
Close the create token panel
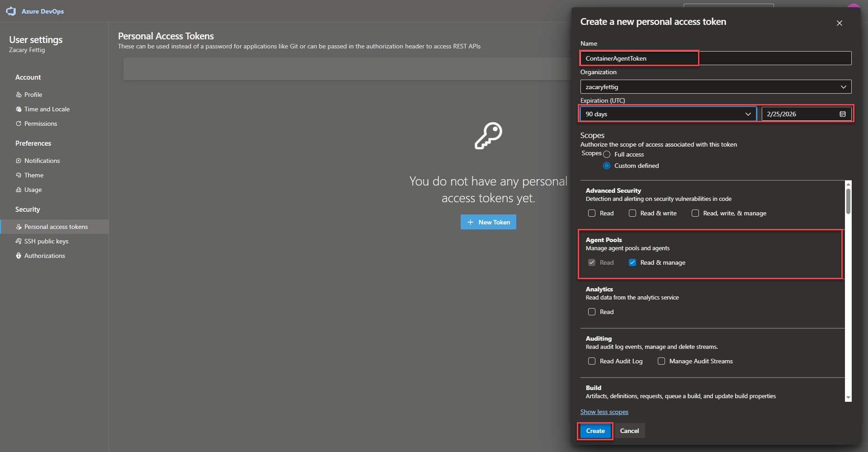[x=839, y=23]
